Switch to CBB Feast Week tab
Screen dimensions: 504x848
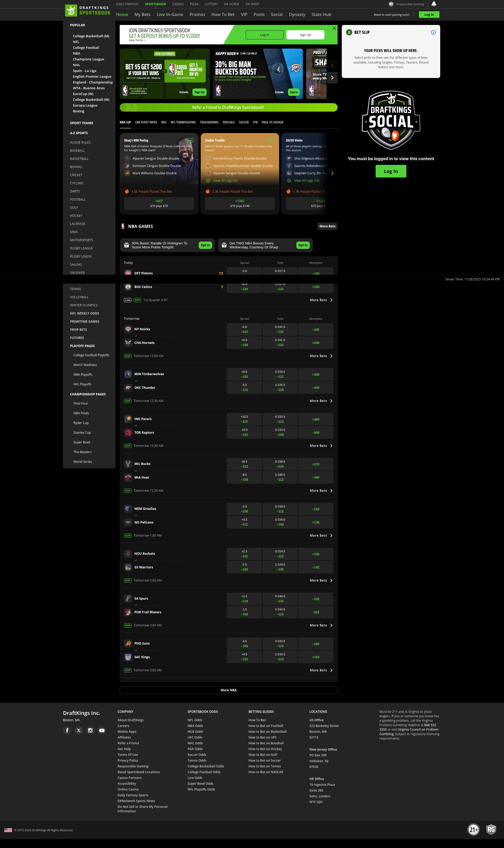click(146, 122)
